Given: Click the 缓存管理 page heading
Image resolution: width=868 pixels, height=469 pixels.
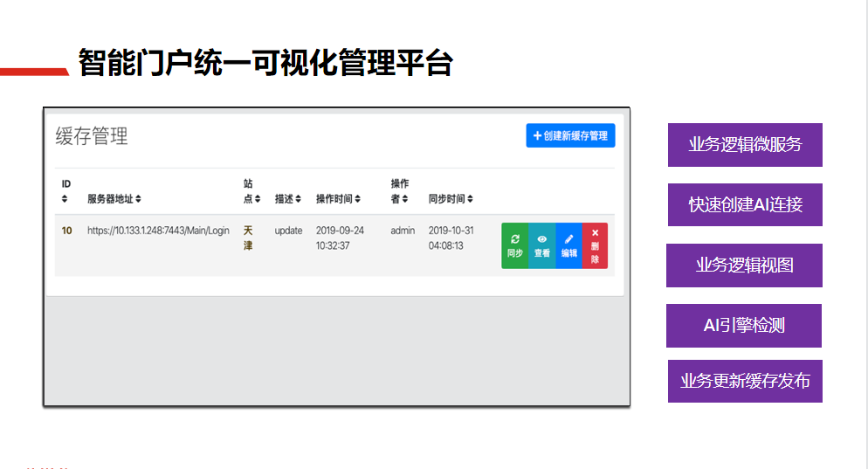Looking at the screenshot, I should (92, 136).
